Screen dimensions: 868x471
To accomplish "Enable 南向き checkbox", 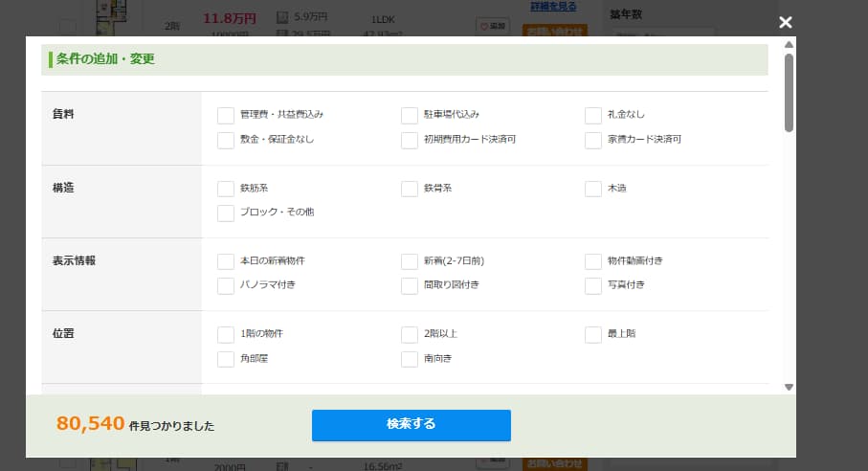I will click(409, 359).
